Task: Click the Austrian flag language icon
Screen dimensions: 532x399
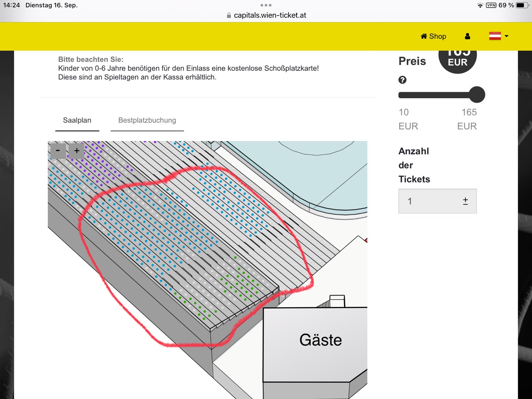Action: pos(495,36)
